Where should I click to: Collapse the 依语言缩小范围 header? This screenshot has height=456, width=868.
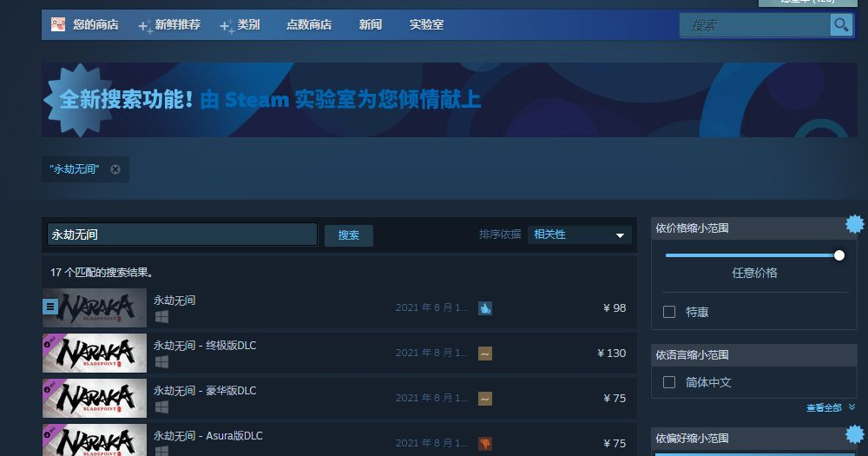click(x=754, y=355)
